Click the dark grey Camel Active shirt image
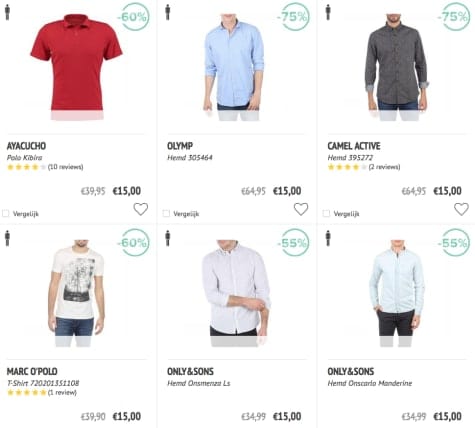 click(x=397, y=67)
